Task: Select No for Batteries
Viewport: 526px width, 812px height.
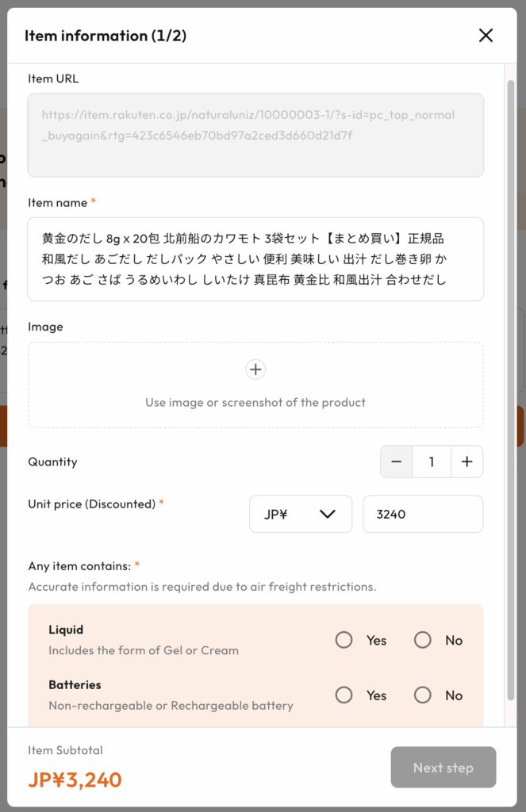Action: (x=423, y=695)
